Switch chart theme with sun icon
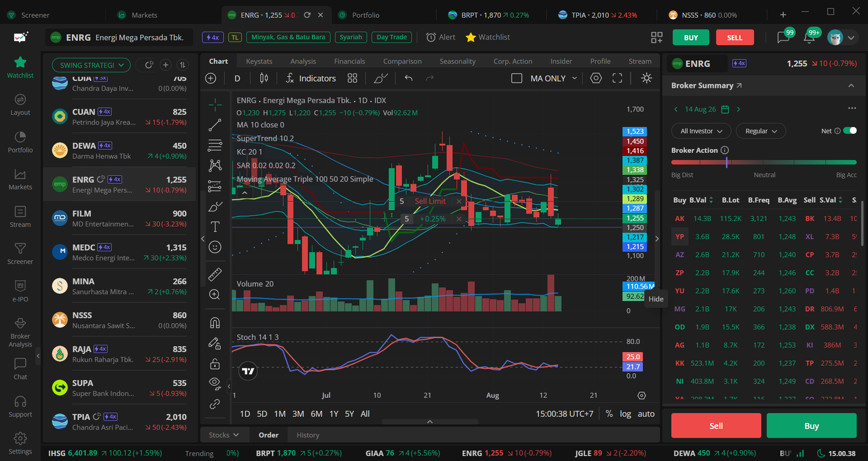The height and width of the screenshot is (461, 868). point(647,79)
